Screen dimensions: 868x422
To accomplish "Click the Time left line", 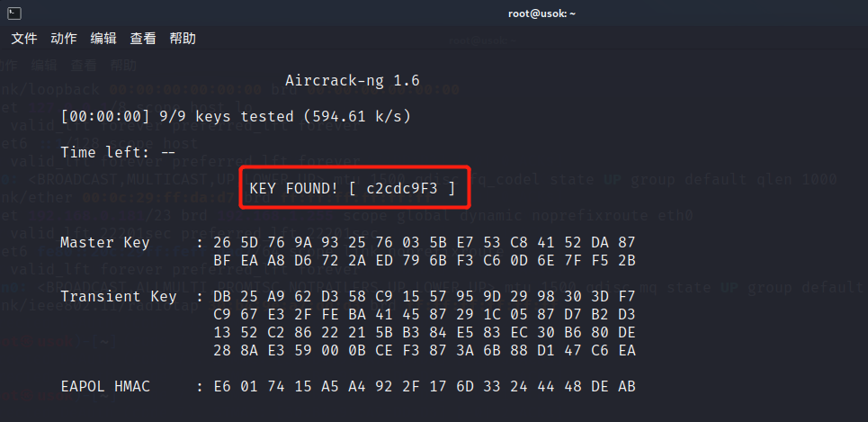I will 118,152.
